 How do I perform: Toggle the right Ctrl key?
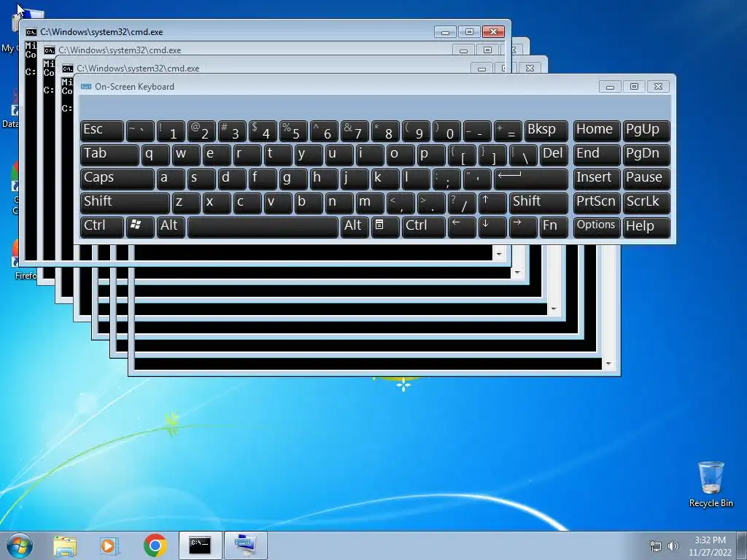point(424,227)
